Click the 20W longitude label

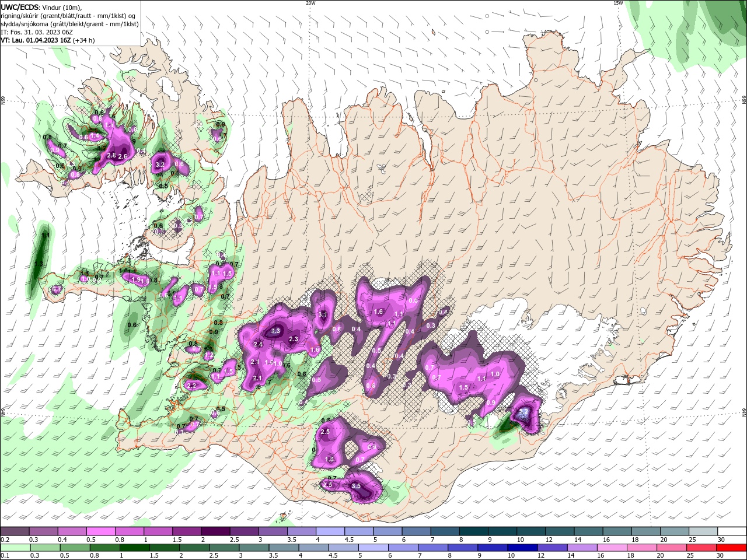tap(310, 3)
